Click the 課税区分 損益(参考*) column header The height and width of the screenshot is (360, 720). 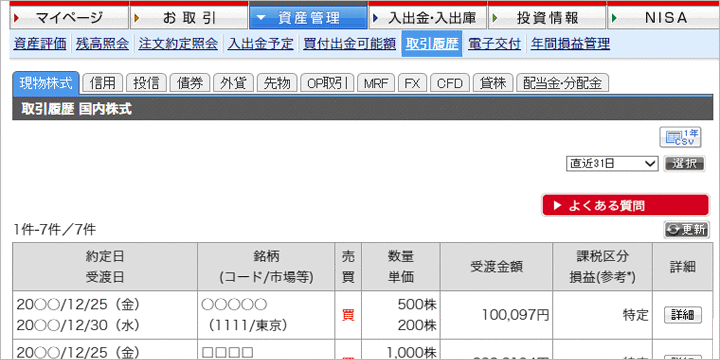click(x=602, y=267)
